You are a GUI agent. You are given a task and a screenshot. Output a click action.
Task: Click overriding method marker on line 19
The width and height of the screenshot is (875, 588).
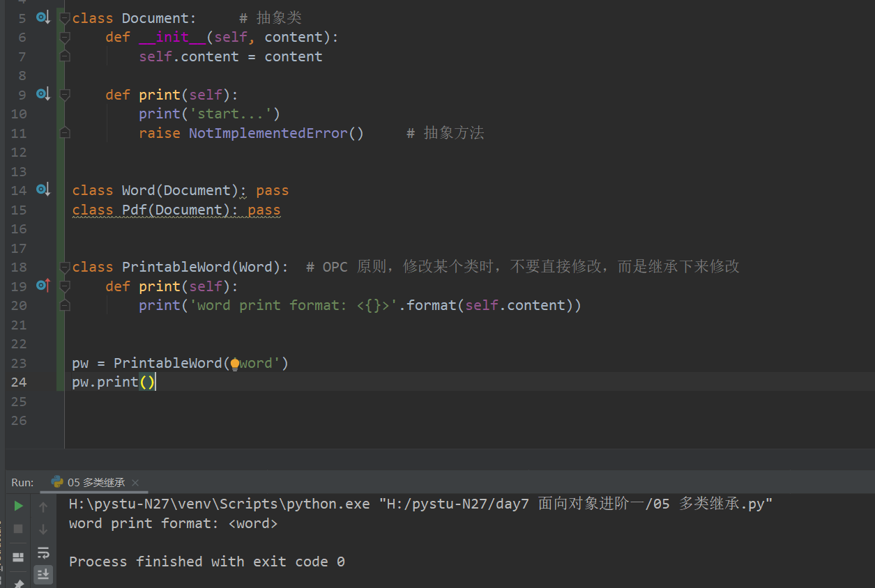43,285
